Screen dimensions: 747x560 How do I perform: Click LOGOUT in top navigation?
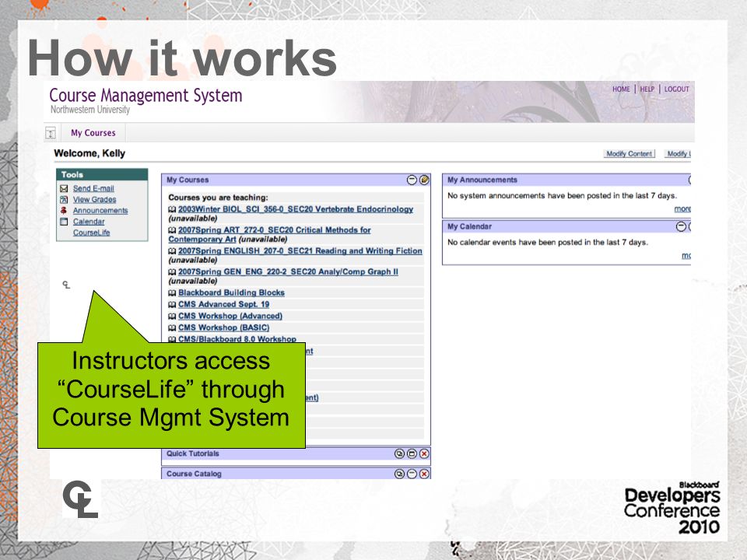(676, 89)
